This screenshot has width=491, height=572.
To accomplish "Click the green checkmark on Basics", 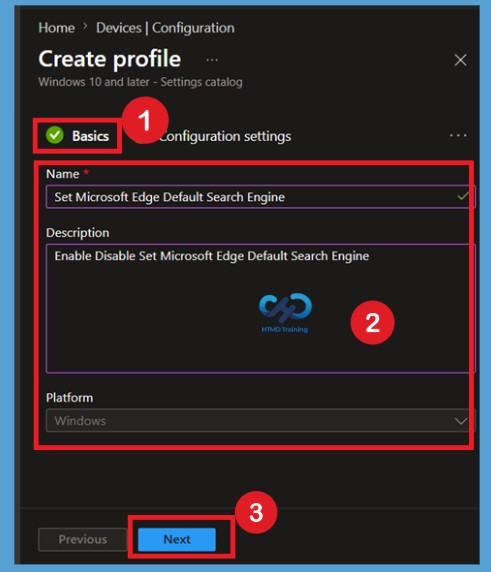I will point(55,135).
